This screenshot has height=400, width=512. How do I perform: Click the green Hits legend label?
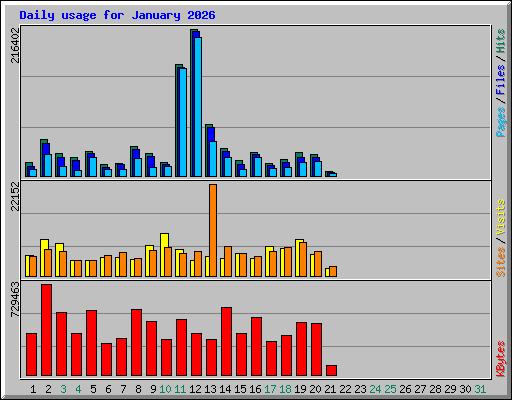500,41
